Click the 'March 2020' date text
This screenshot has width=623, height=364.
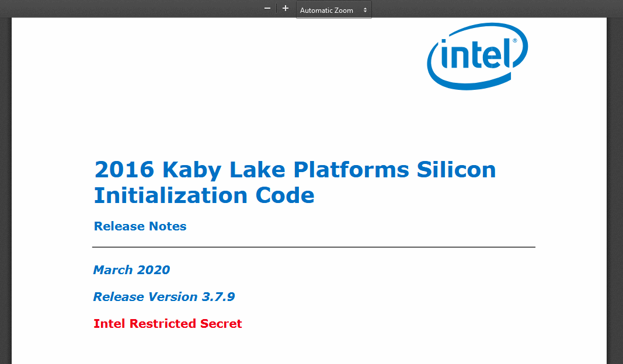point(131,270)
